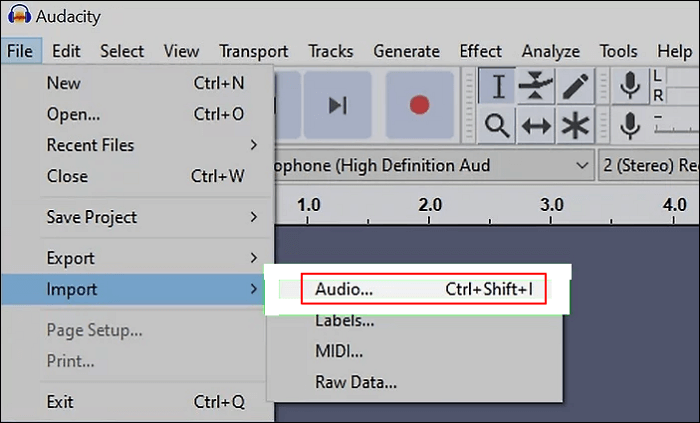Viewport: 700px width, 423px height.
Task: Select the Envelope tool
Action: pos(536,86)
